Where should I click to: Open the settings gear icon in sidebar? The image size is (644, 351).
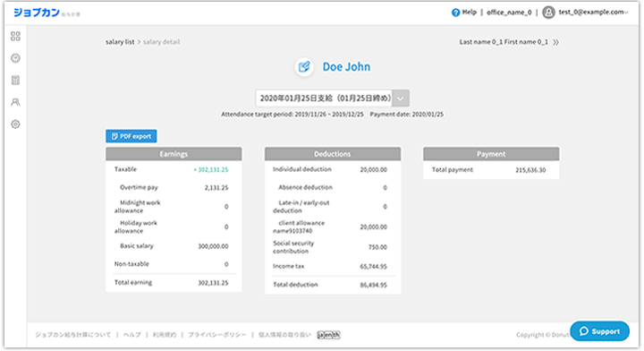coord(15,124)
